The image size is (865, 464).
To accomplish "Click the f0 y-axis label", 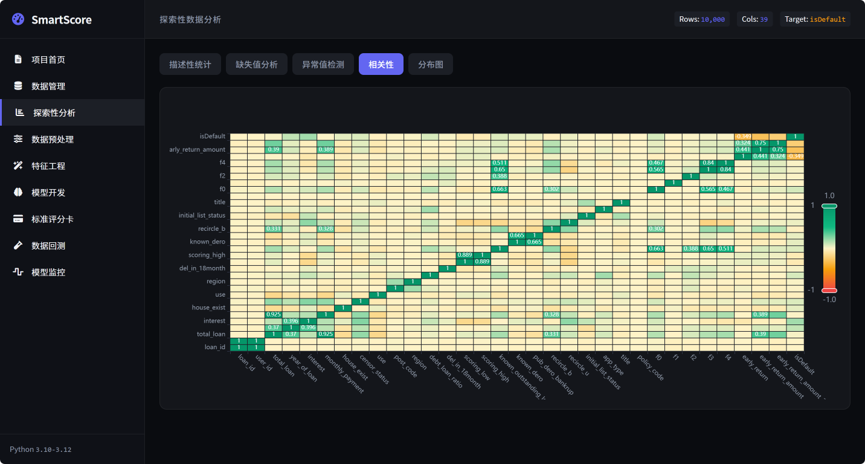I will 222,189.
